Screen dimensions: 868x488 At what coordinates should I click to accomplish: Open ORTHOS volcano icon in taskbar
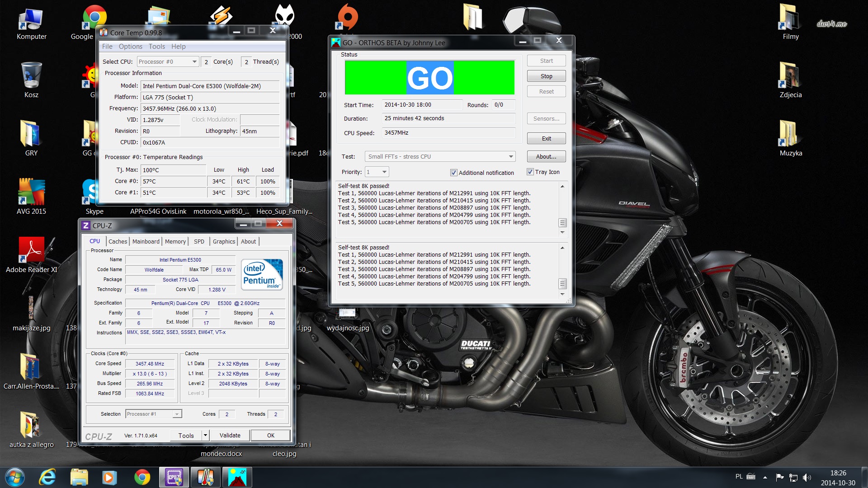(x=237, y=477)
